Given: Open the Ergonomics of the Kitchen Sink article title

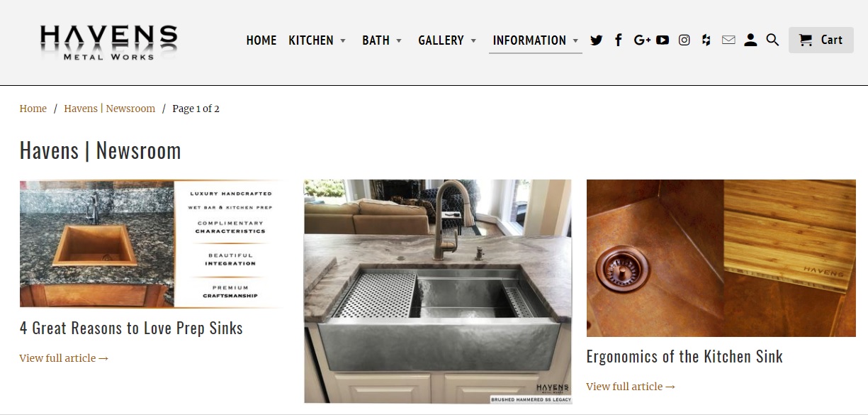Looking at the screenshot, I should [x=684, y=356].
